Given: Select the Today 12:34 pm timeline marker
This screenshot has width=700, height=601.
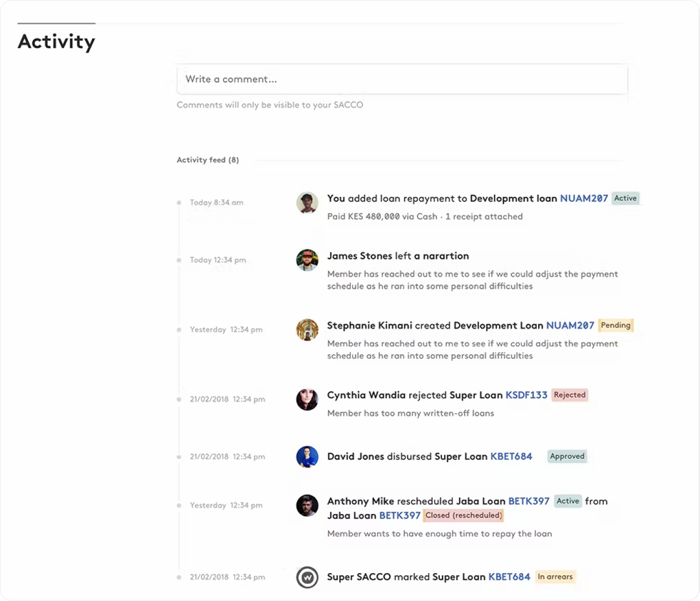Looking at the screenshot, I should coord(179,260).
